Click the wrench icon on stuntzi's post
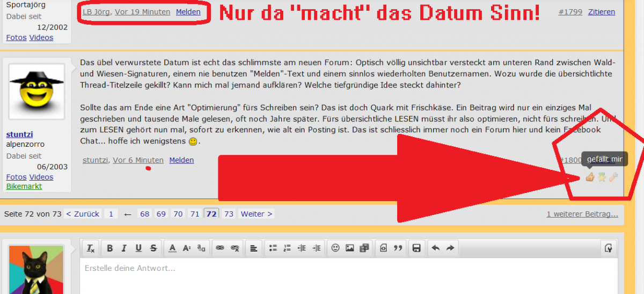The width and height of the screenshot is (644, 294). coord(613,177)
